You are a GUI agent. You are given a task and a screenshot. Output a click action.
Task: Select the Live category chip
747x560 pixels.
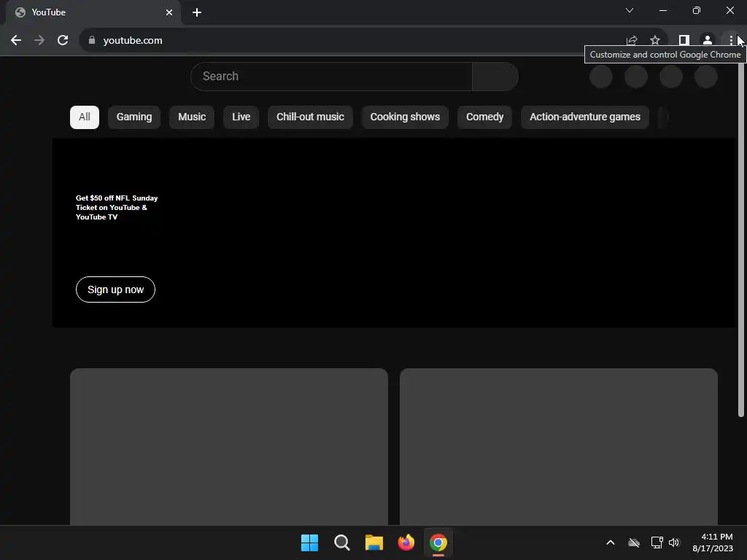241,117
